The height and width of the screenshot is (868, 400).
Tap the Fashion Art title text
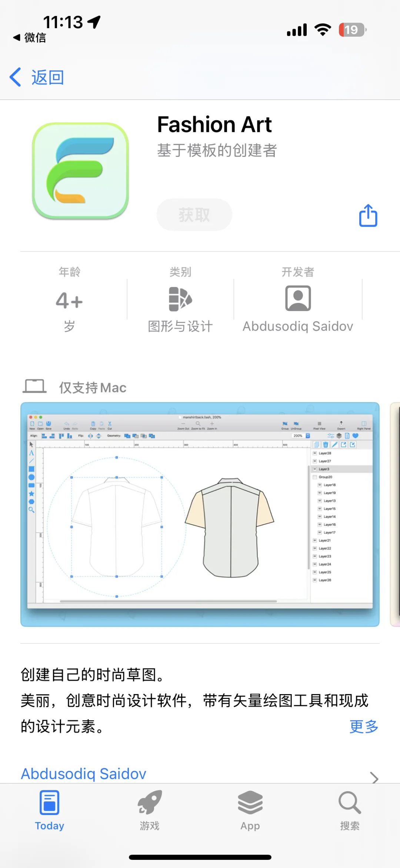pyautogui.click(x=214, y=124)
